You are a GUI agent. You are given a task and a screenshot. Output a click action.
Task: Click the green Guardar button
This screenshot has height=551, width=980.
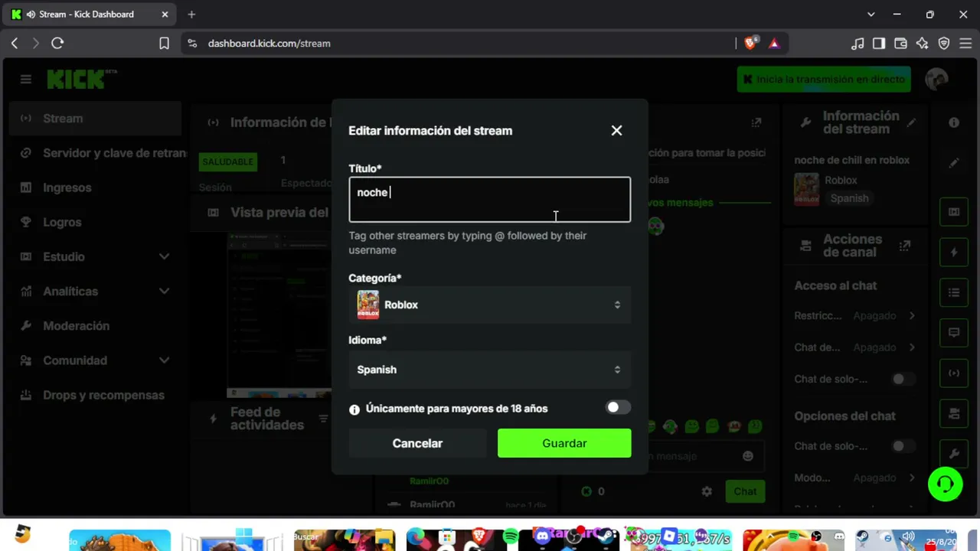[564, 443]
